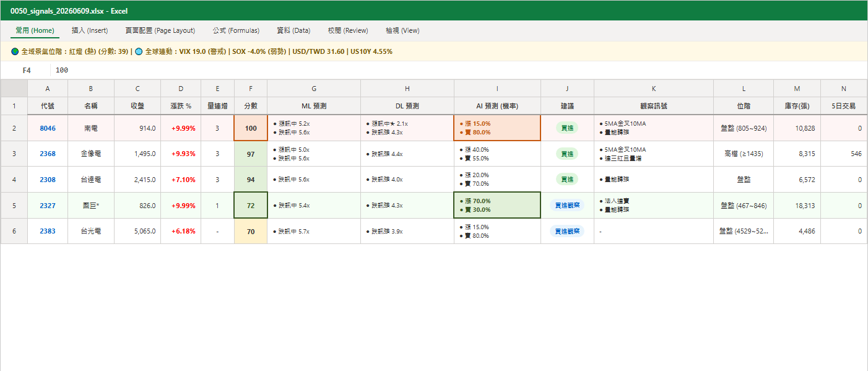Viewport: 868px width, 371px height.
Task: Open stock code link 2308
Action: pos(48,180)
